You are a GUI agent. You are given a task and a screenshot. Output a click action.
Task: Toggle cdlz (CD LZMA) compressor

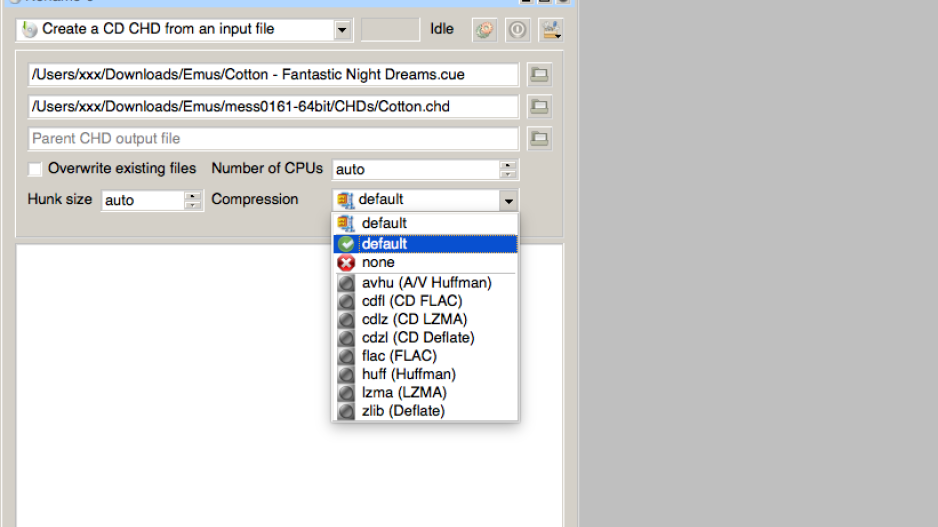point(425,319)
